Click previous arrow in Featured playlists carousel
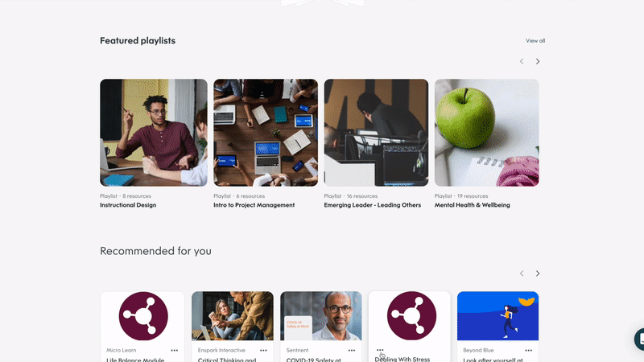The height and width of the screenshot is (362, 644). click(522, 62)
